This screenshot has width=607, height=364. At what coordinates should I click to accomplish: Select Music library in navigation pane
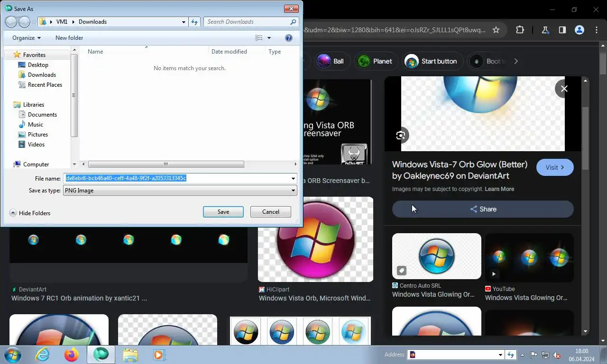[x=36, y=125]
